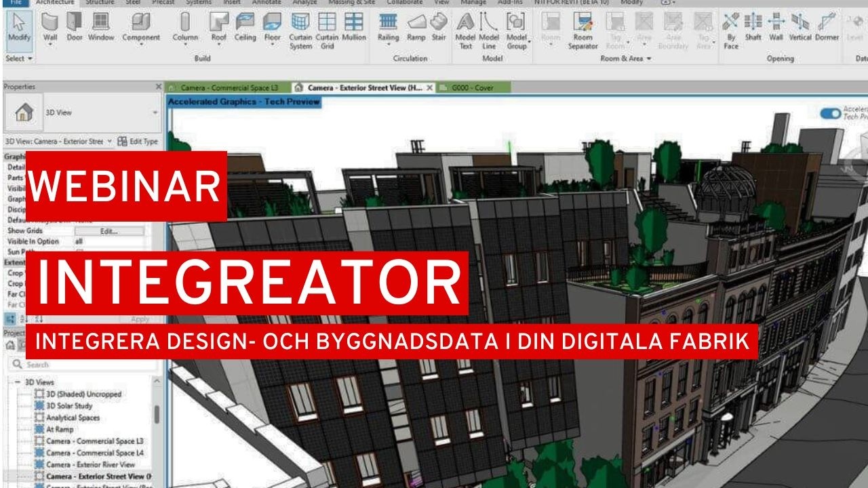
Task: Open the File menu tab
Action: [15, 3]
